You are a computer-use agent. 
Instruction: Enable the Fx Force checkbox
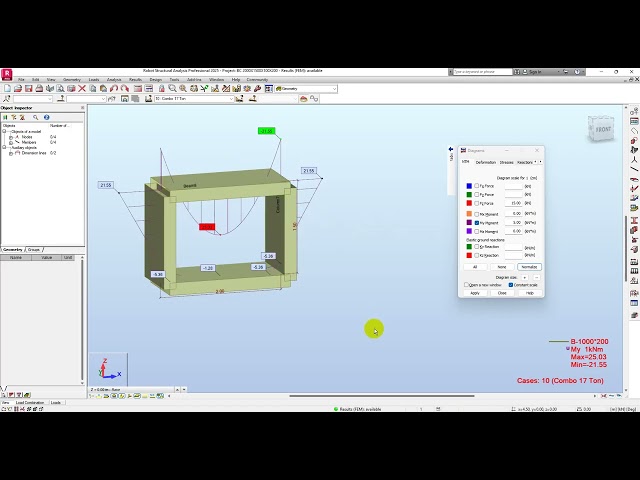pyautogui.click(x=476, y=186)
